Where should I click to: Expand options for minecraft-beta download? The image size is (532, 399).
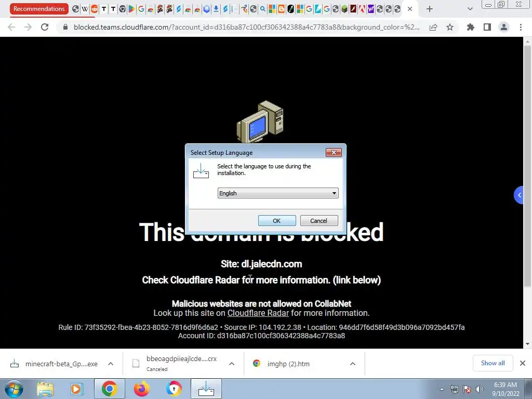pos(111,364)
